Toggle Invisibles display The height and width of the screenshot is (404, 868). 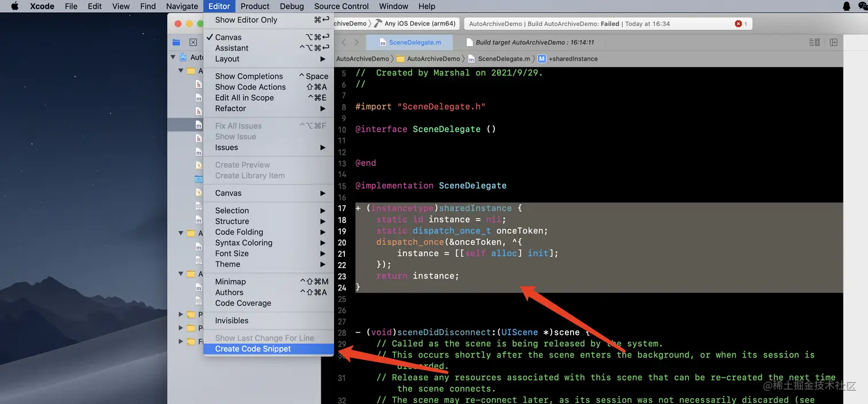pos(269,321)
